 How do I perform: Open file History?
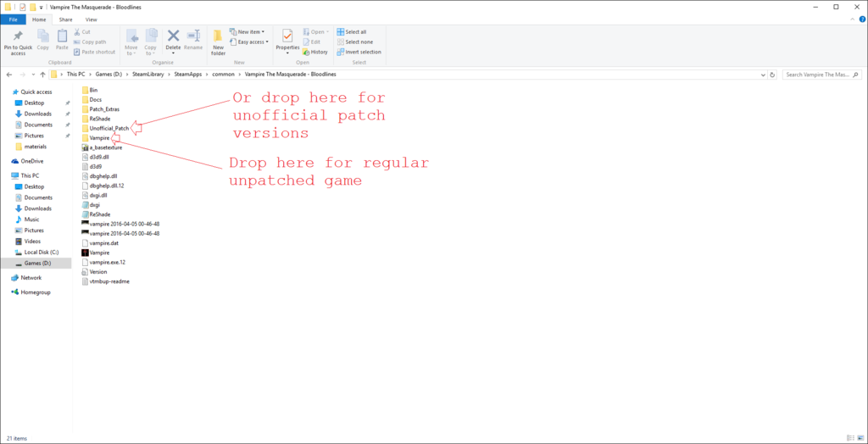315,52
